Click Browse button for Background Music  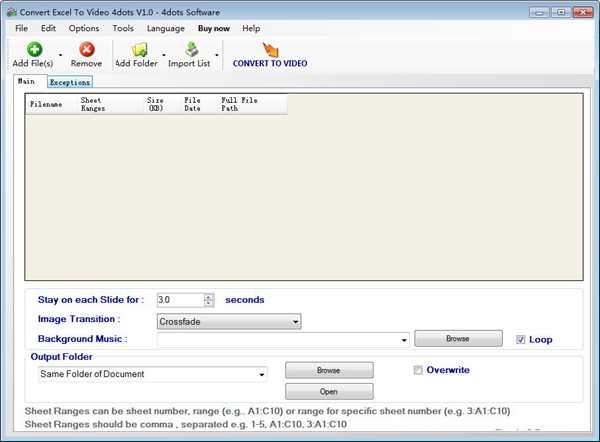[458, 339]
